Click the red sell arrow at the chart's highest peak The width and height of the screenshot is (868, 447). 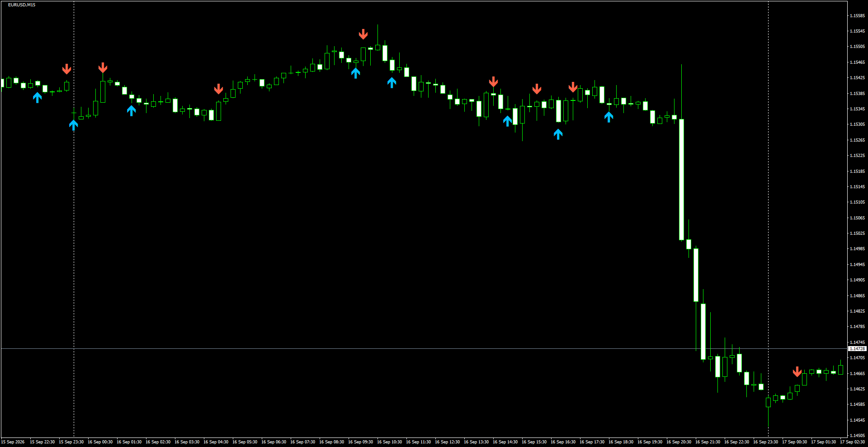click(363, 34)
